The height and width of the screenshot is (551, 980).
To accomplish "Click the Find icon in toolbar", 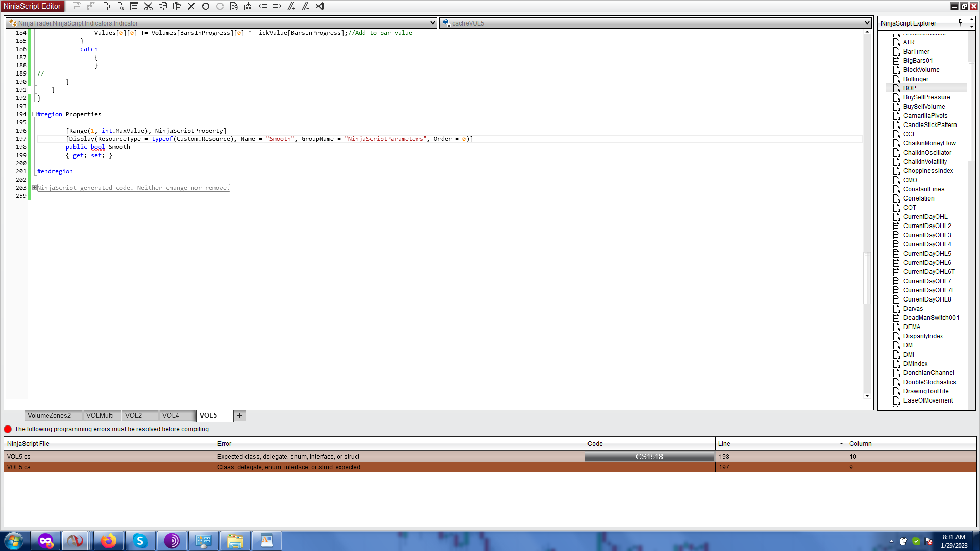I will point(234,6).
